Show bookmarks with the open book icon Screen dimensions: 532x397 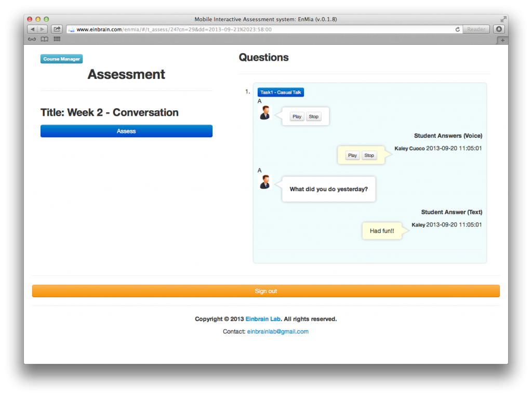pos(45,39)
